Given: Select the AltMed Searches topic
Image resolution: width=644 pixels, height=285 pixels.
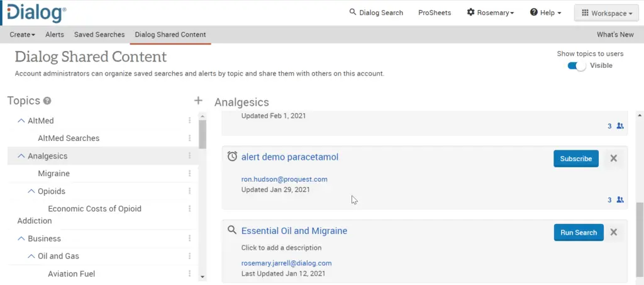Looking at the screenshot, I should [69, 138].
